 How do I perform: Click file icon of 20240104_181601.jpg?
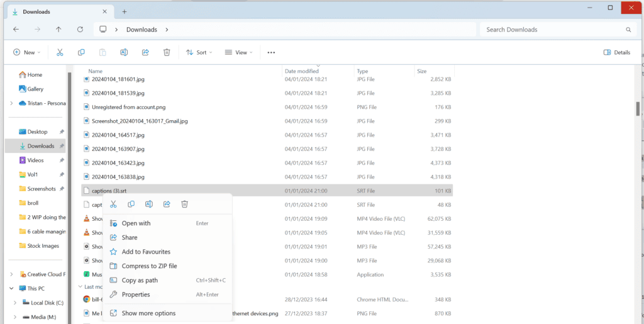tap(86, 79)
